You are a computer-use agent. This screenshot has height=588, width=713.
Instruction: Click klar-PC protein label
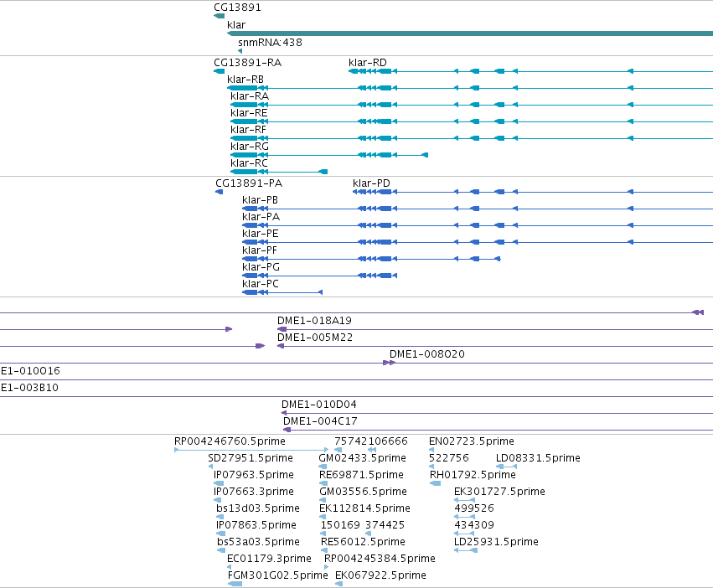[260, 284]
